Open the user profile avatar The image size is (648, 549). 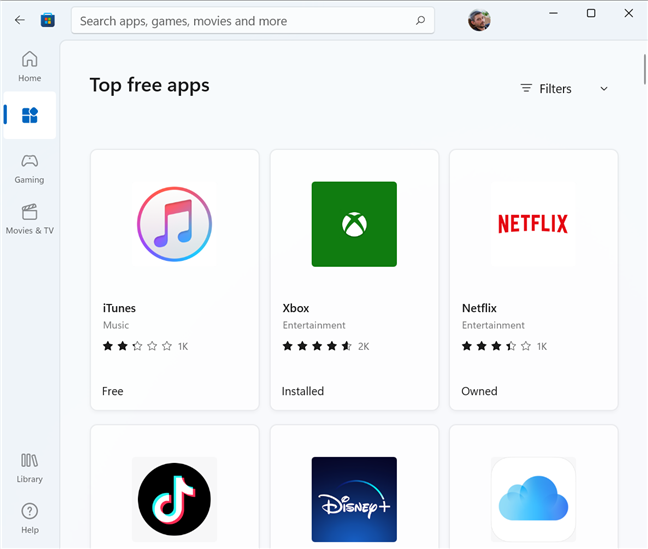tap(479, 20)
